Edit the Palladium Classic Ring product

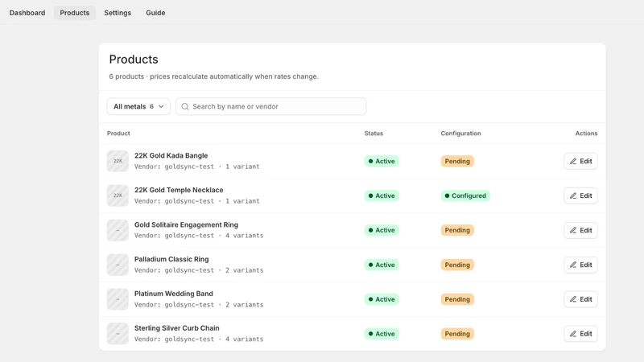point(580,265)
